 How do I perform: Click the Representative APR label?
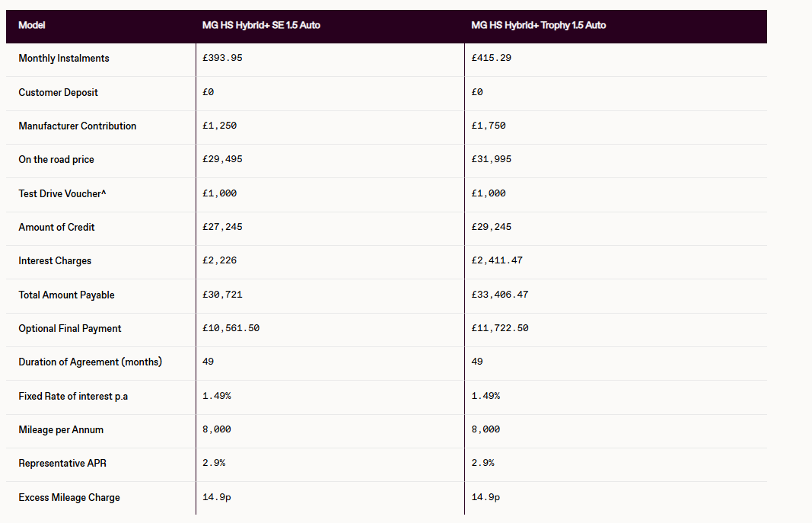point(62,464)
